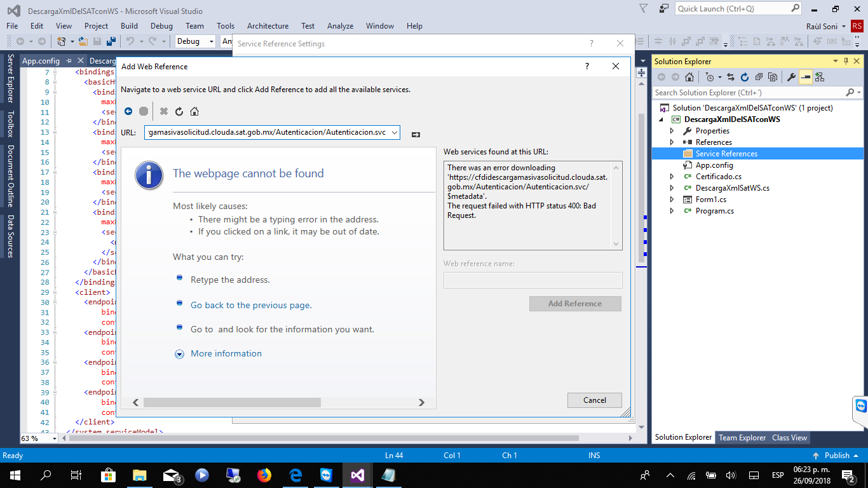Click the Home icon in Solution Explorer toolbar
Screen dimensions: 868x488
click(x=689, y=77)
